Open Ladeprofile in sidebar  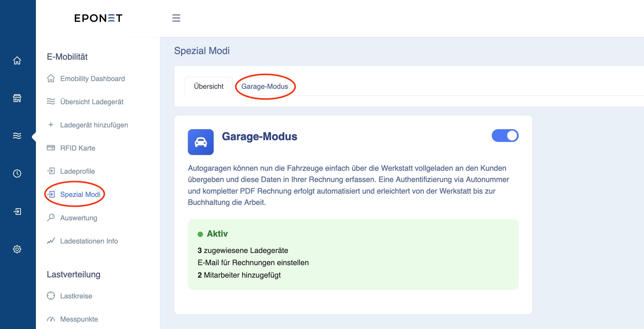(x=77, y=171)
